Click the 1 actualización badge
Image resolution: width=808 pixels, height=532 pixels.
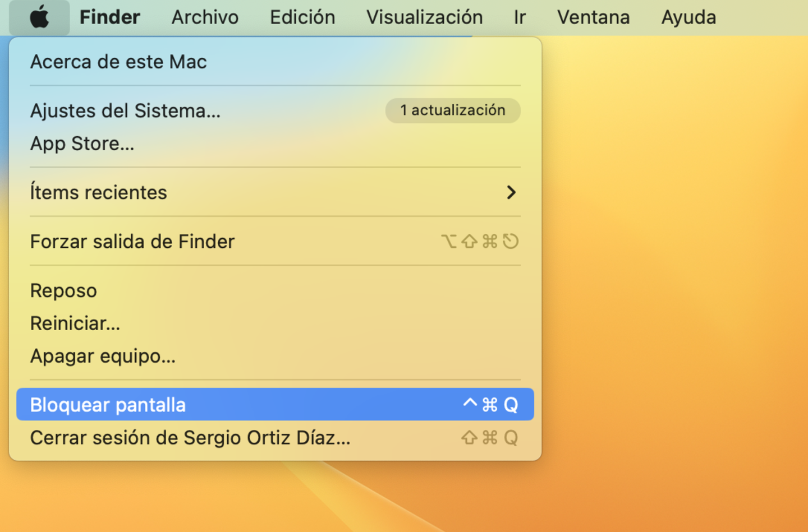[x=453, y=110]
